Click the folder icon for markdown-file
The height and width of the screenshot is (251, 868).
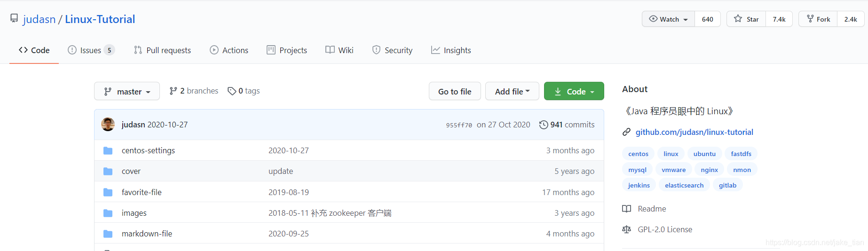pyautogui.click(x=108, y=234)
